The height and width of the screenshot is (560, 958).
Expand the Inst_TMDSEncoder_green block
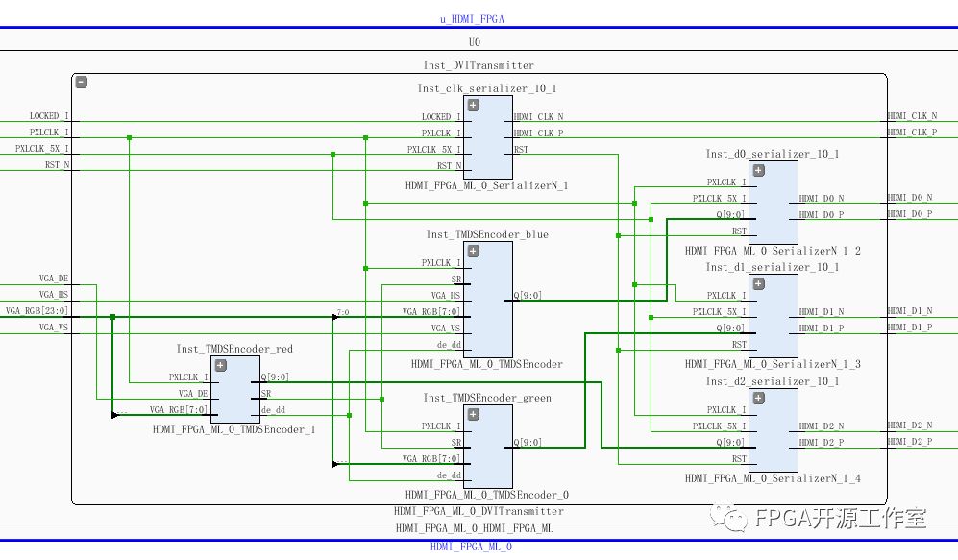tap(473, 414)
